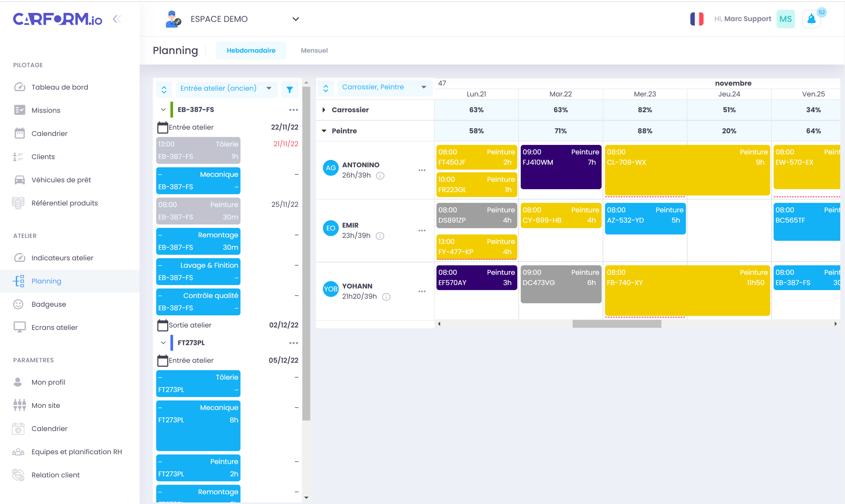Click the EO avatar of EMIR

pyautogui.click(x=330, y=228)
